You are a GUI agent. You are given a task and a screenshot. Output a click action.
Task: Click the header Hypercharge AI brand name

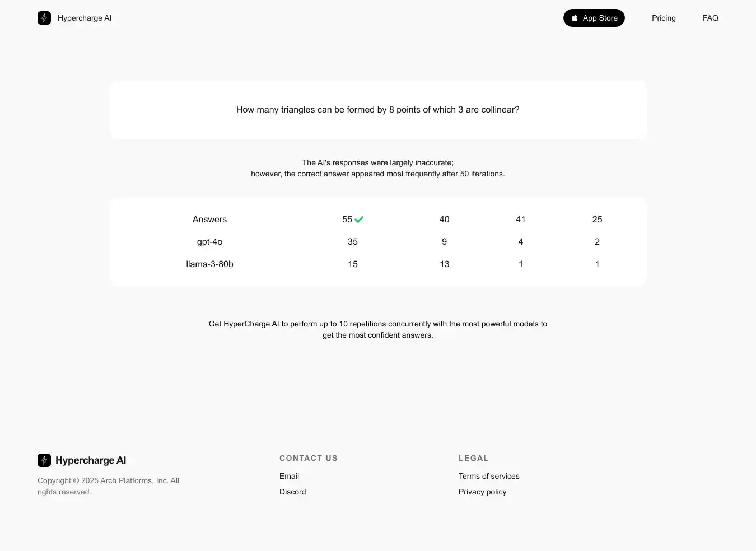pyautogui.click(x=85, y=18)
